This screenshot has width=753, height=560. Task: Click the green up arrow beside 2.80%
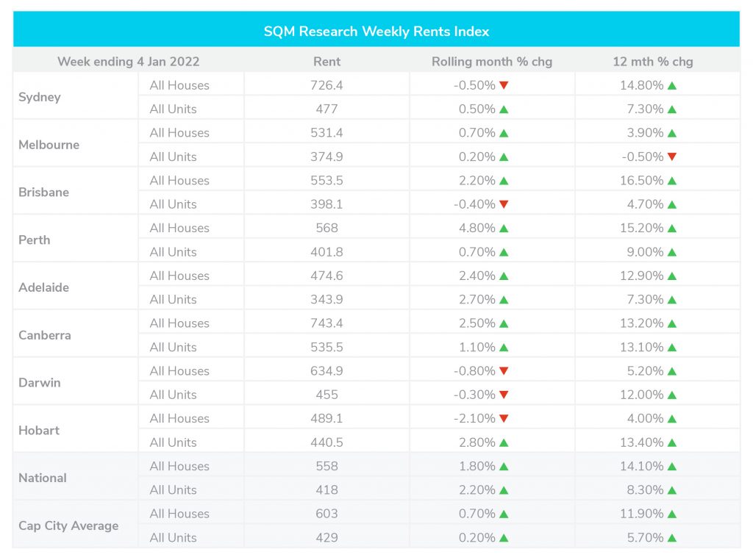pos(504,442)
